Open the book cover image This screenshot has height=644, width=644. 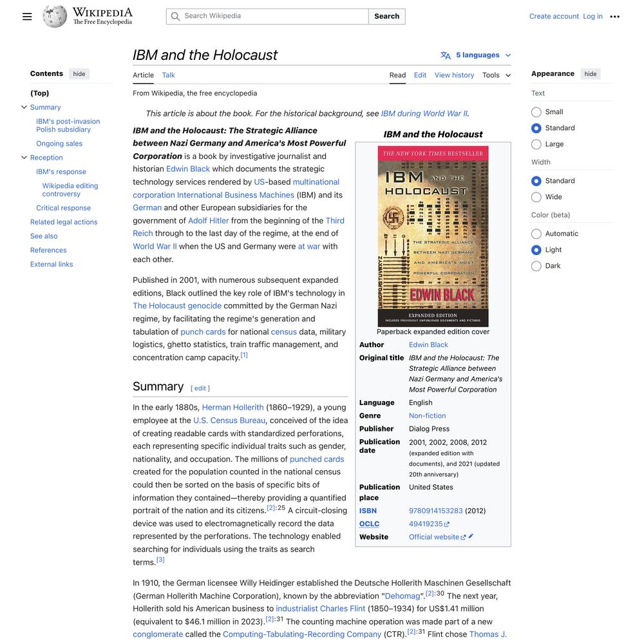[433, 236]
